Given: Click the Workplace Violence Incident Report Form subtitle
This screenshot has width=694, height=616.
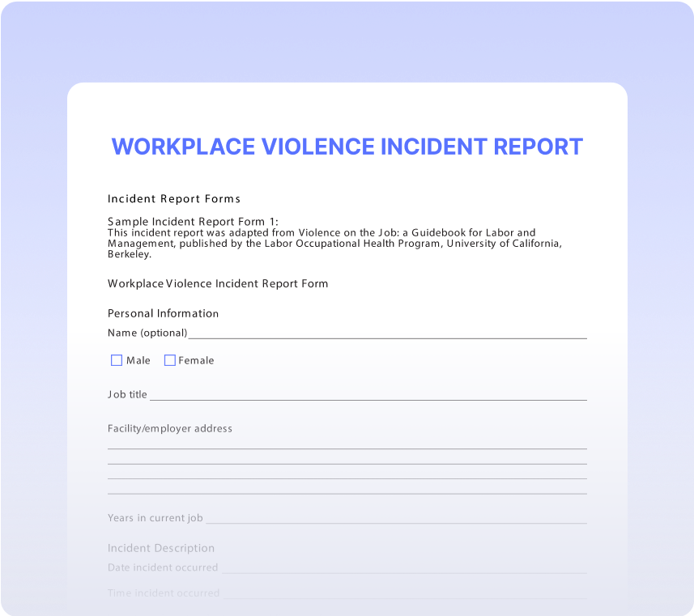Looking at the screenshot, I should [x=218, y=283].
